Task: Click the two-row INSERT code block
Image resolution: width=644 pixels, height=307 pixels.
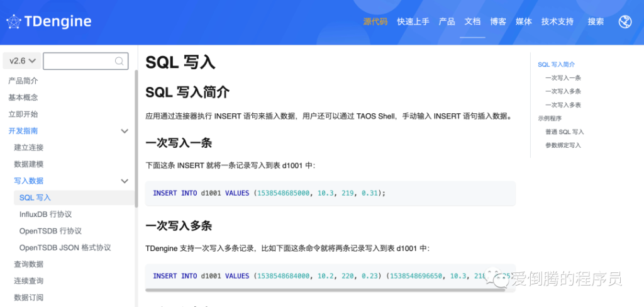Action: point(330,278)
